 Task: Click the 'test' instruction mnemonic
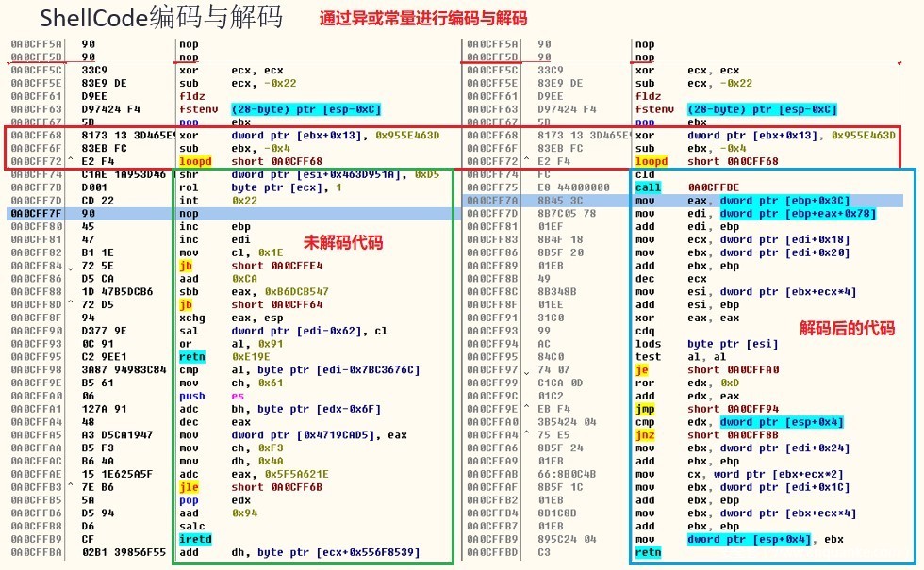(649, 357)
